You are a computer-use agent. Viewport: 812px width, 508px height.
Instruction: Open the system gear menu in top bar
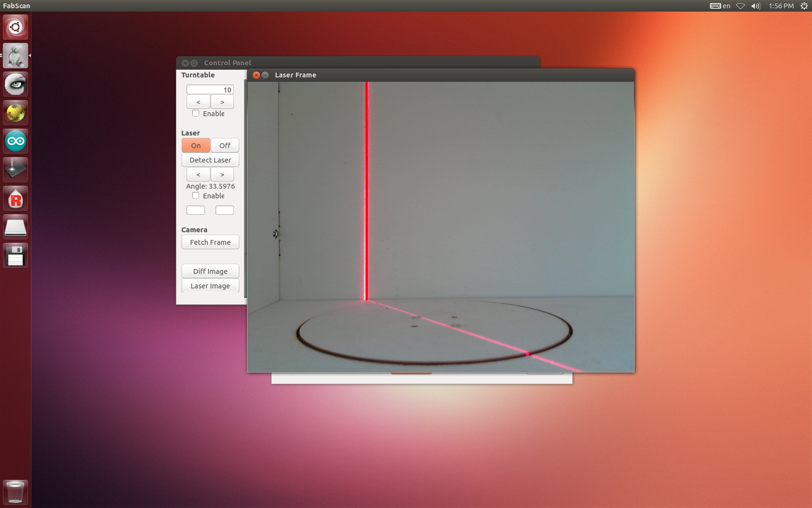coord(804,6)
